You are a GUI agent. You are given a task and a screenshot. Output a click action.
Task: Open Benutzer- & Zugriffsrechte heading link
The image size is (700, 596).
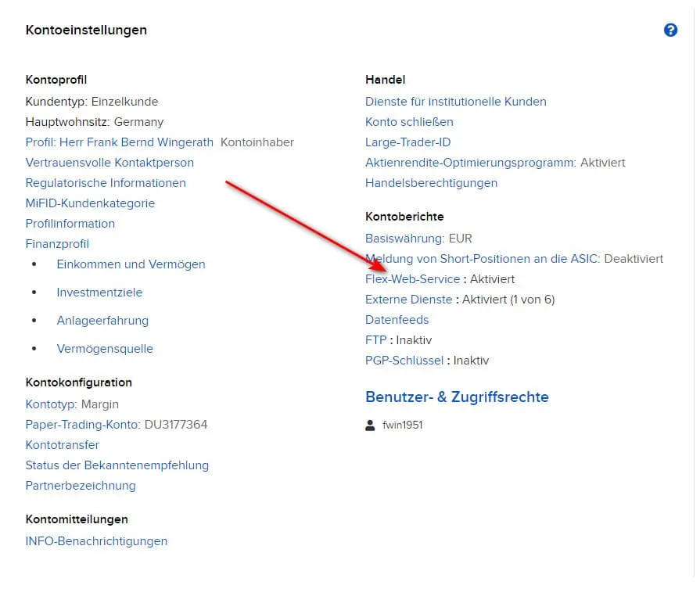tap(457, 397)
